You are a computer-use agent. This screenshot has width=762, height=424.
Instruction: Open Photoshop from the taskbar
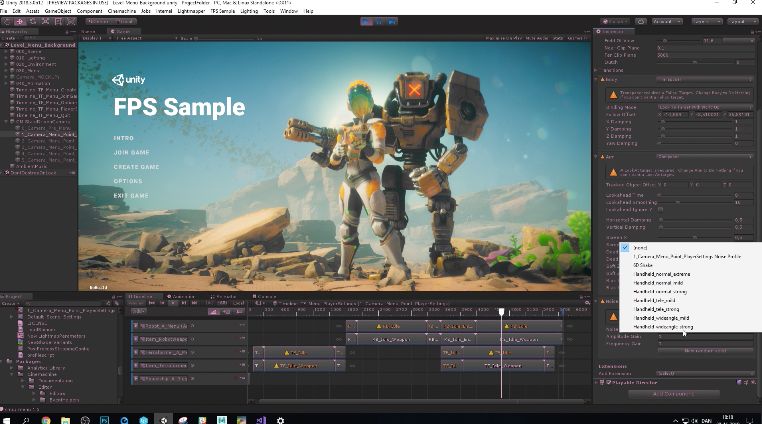coord(104,420)
